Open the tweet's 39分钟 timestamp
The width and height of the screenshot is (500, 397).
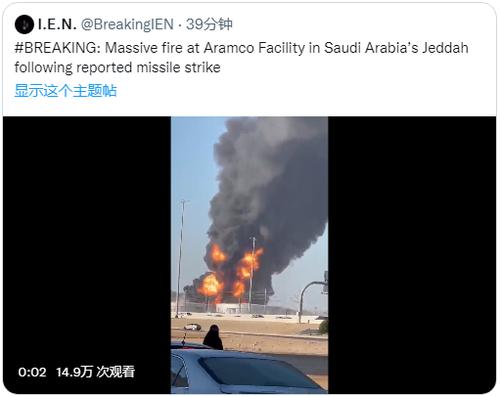tap(209, 24)
